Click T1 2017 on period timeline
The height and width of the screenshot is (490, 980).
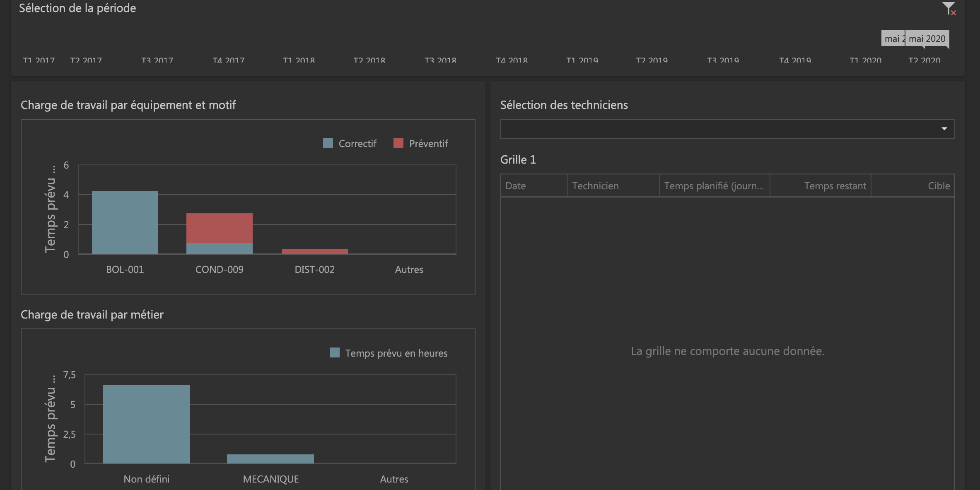(x=39, y=60)
